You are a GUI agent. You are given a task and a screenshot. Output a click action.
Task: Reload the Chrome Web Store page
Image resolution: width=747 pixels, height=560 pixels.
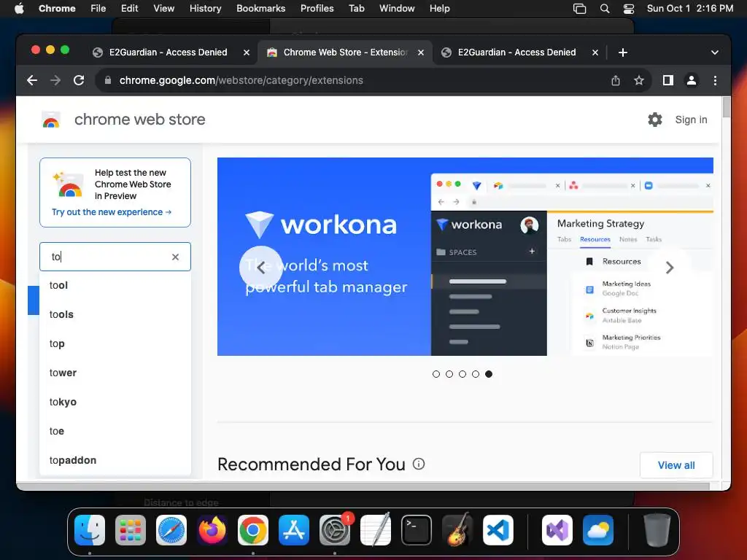(79, 80)
